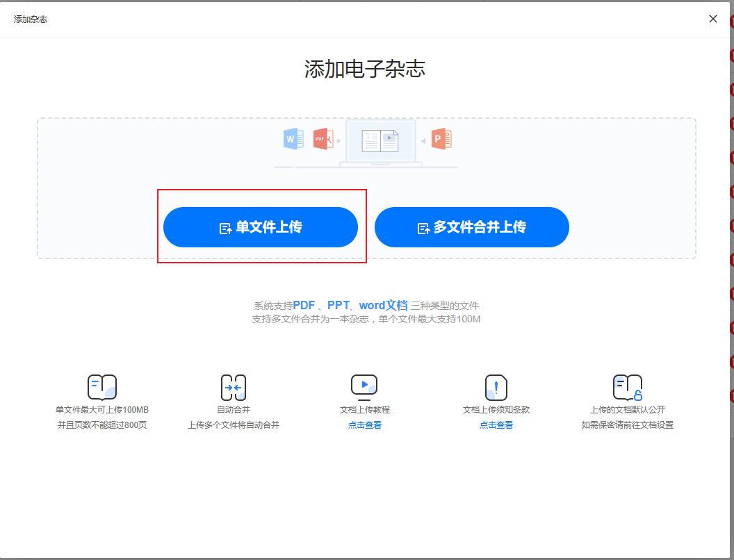Click the locked book icon above 上传的文档默认公开

click(x=627, y=387)
